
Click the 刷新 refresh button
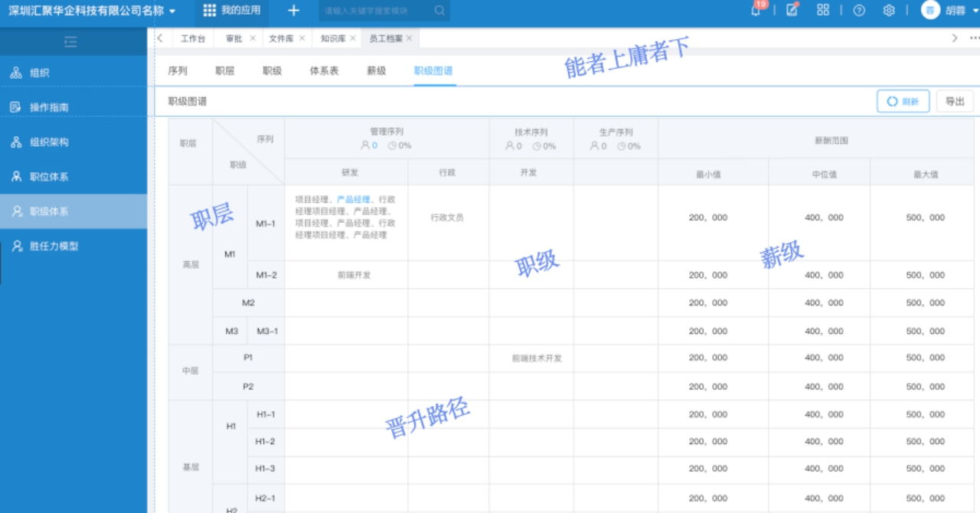click(903, 100)
